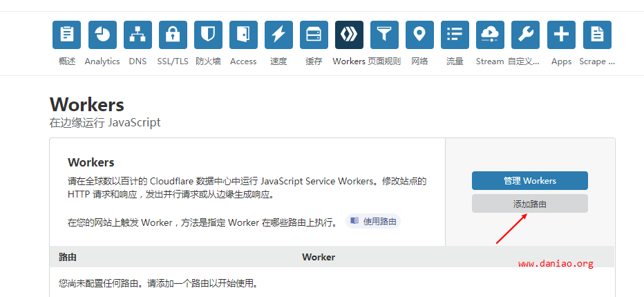Open the 缓存 caching drive icon
Viewport: 644px width, 297px height.
coord(314,35)
